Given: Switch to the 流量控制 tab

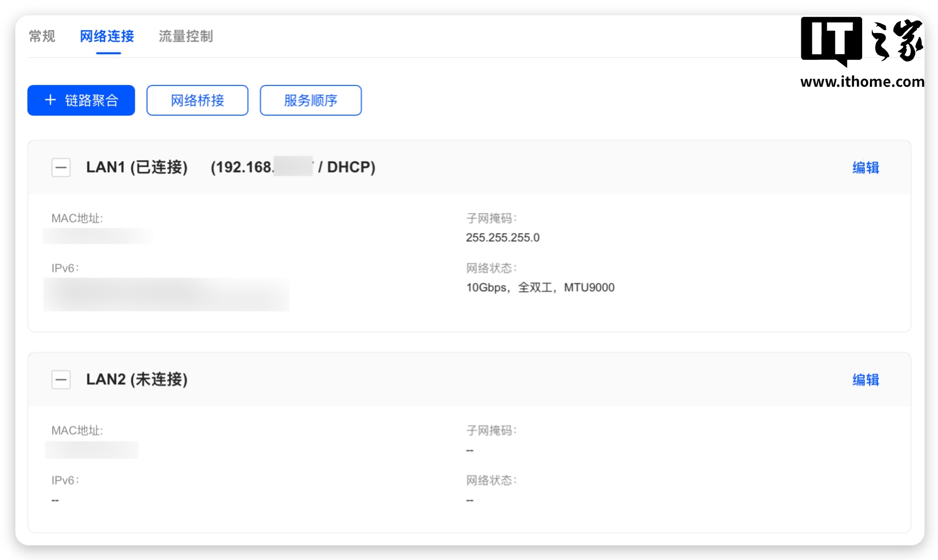Looking at the screenshot, I should point(186,36).
